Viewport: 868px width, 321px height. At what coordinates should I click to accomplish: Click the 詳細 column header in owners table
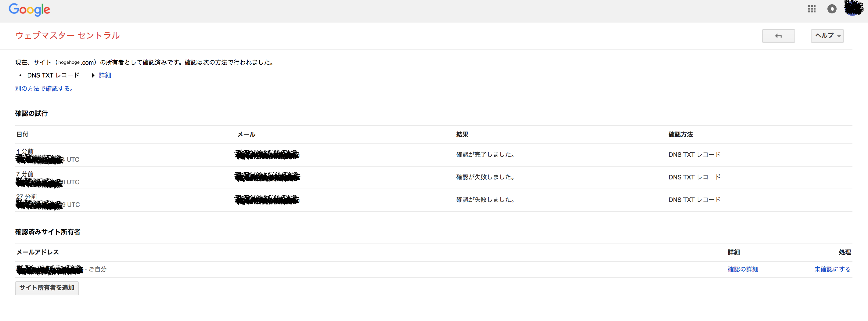click(x=733, y=252)
